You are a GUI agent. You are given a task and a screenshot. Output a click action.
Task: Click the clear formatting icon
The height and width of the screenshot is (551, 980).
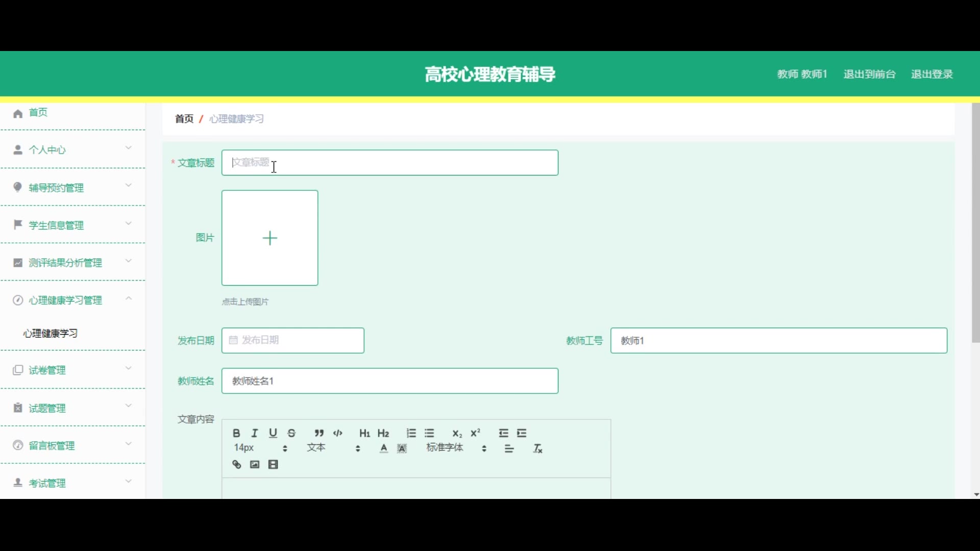pos(537,448)
